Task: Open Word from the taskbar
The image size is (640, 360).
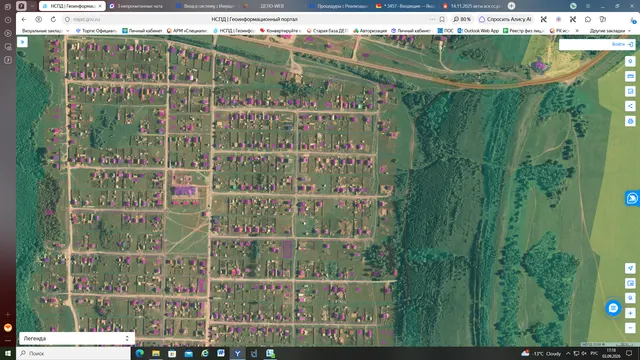Action: [x=221, y=353]
